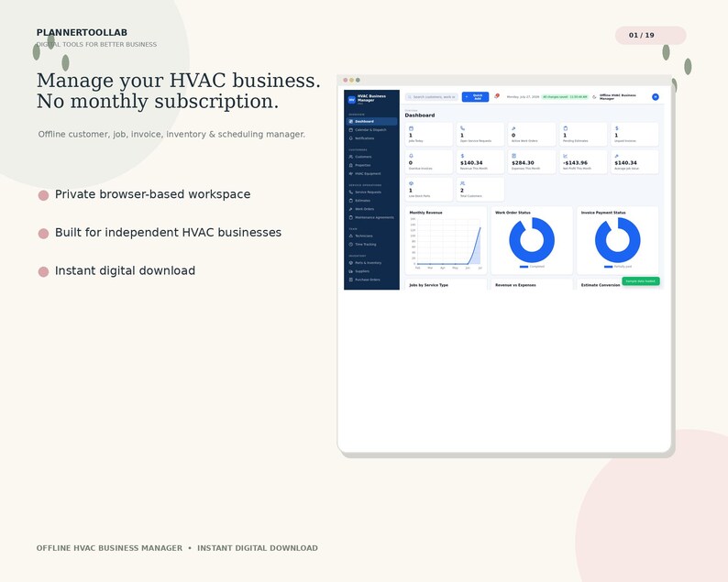Viewport: 728px width, 582px height.
Task: Click the Invoice Payment Status donut chart
Action: [617, 240]
